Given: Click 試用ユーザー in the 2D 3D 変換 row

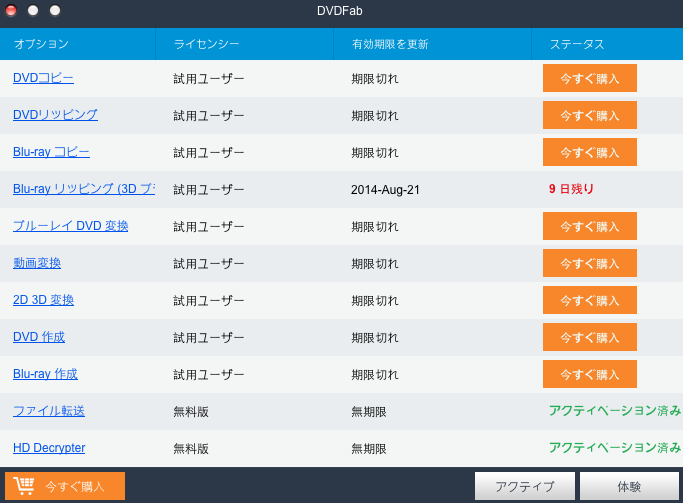Looking at the screenshot, I should pos(209,301).
